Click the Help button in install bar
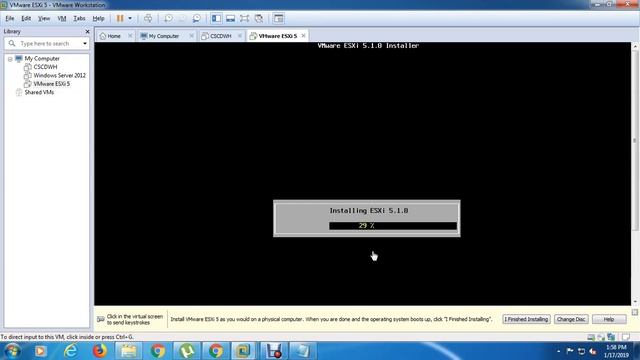Image resolution: width=640 pixels, height=360 pixels. pos(609,319)
